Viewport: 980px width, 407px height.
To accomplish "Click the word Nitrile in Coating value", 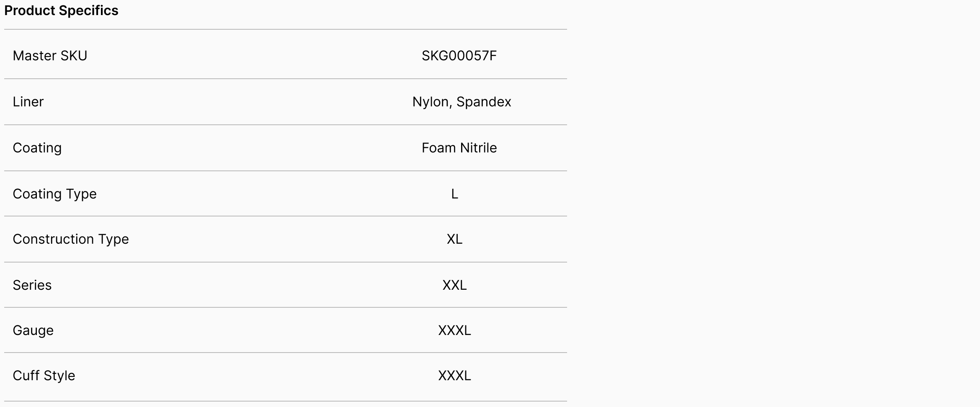I will (478, 148).
